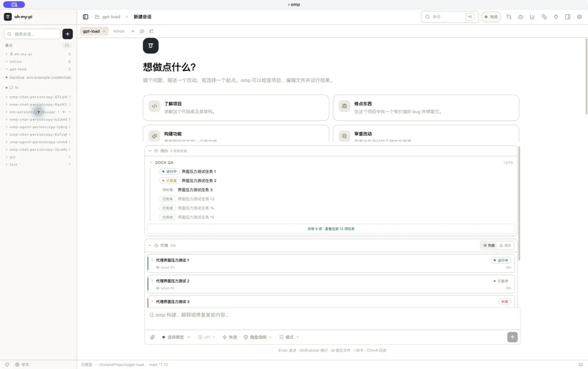The height and width of the screenshot is (369, 588).
Task: Select the 修点东西 card
Action: 426,108
